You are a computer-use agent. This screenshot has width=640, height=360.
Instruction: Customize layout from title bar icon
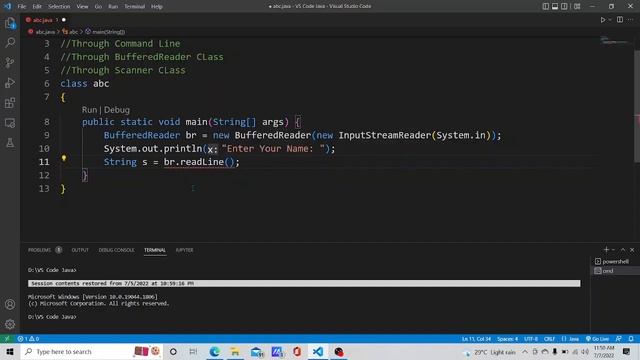pos(577,7)
